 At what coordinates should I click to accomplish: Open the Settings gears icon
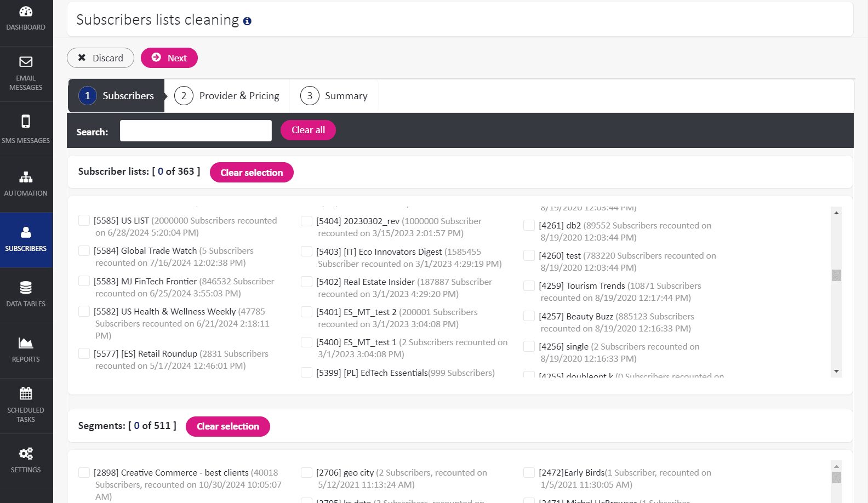pyautogui.click(x=26, y=454)
